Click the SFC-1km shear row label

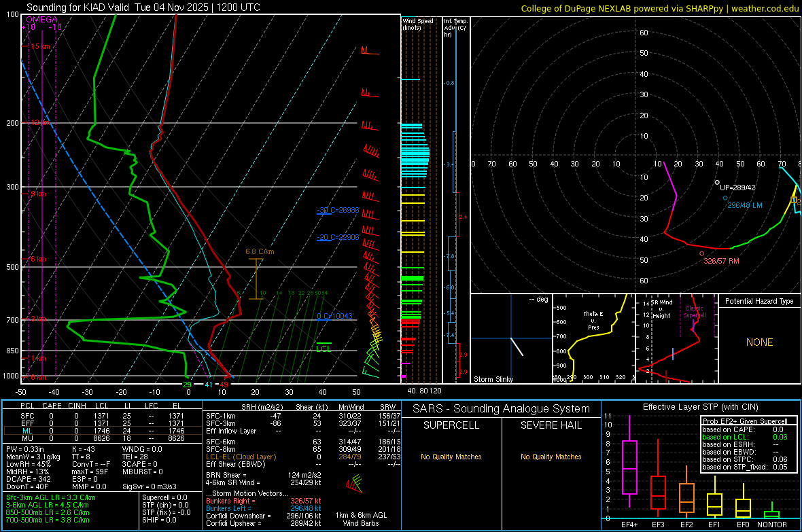221,416
